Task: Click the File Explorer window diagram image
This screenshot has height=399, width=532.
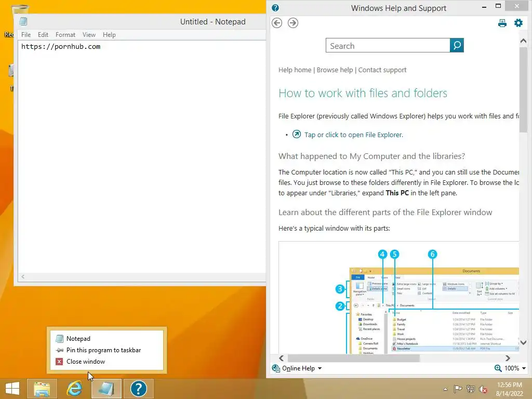Action: tap(398, 298)
